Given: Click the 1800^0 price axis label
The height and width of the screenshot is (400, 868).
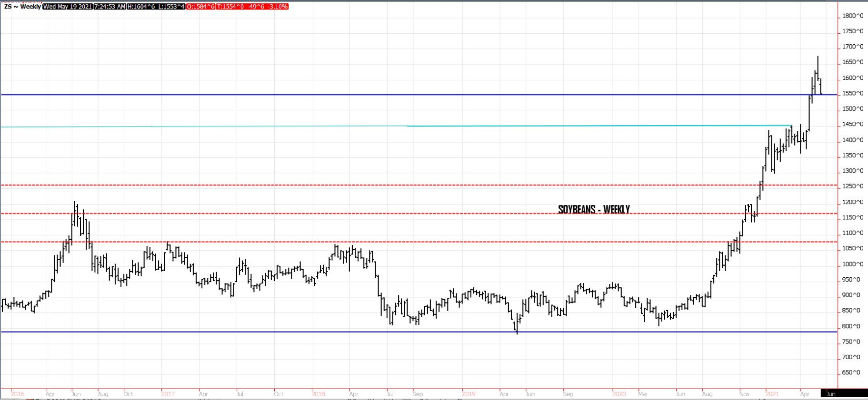Looking at the screenshot, I should [853, 16].
